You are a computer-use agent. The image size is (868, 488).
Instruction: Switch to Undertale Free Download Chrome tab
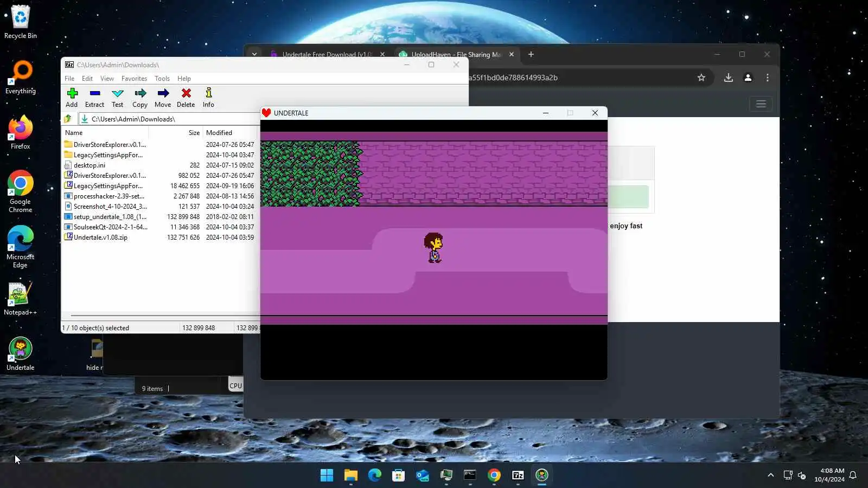coord(327,54)
